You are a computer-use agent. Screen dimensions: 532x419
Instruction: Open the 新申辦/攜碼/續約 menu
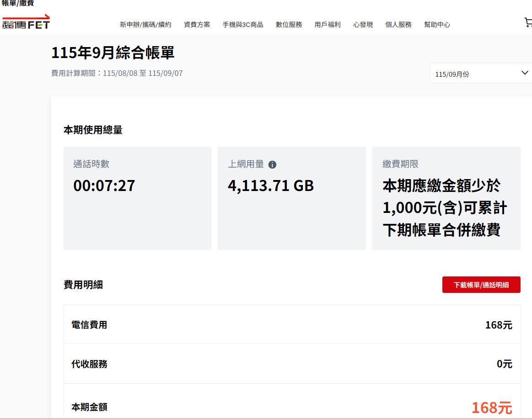(x=145, y=25)
